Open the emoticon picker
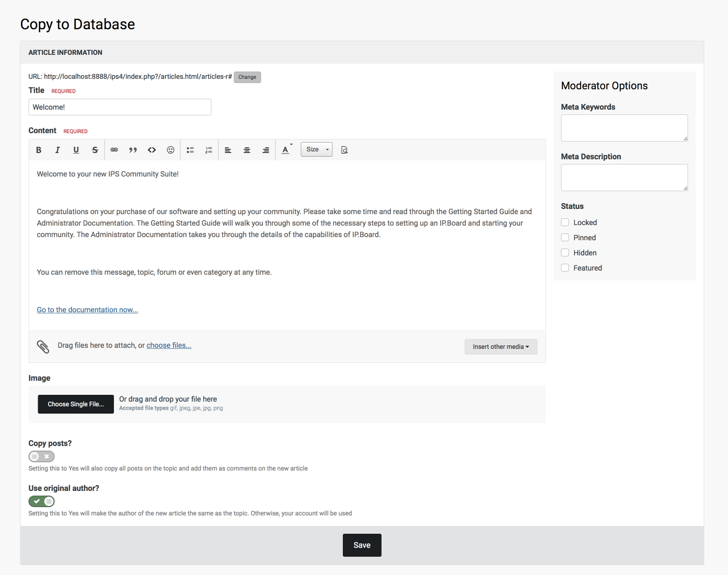The width and height of the screenshot is (728, 575). tap(170, 150)
